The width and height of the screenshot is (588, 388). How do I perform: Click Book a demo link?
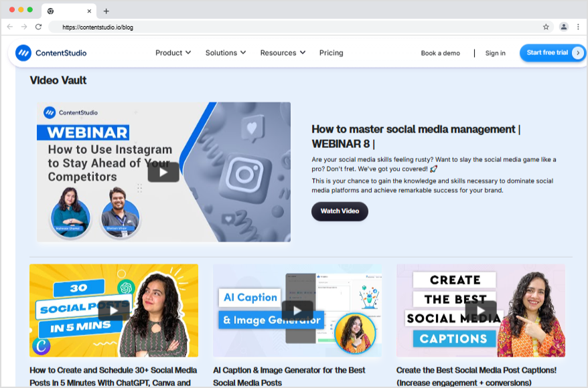coord(440,53)
